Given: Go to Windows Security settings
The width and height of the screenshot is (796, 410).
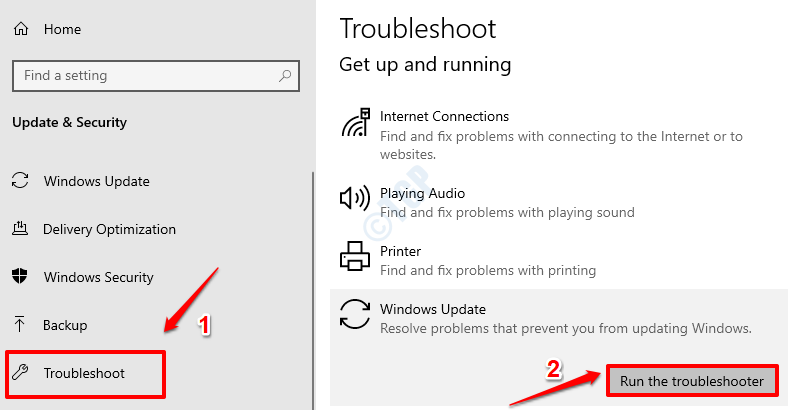Looking at the screenshot, I should pyautogui.click(x=98, y=277).
